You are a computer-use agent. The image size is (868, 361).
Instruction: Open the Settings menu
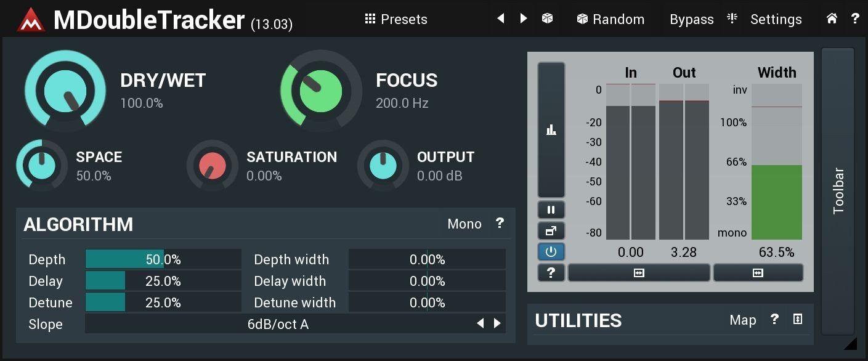click(x=776, y=19)
